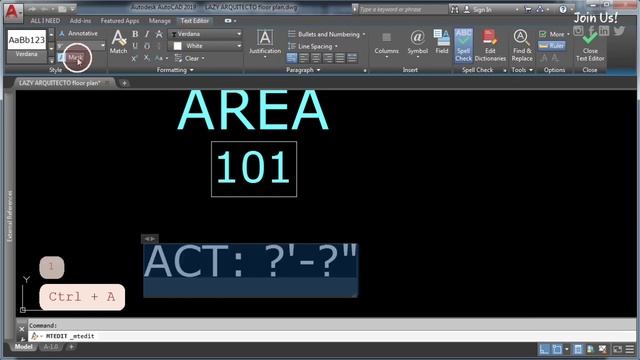Open the White text color dropdown
640x360 pixels.
[206, 46]
